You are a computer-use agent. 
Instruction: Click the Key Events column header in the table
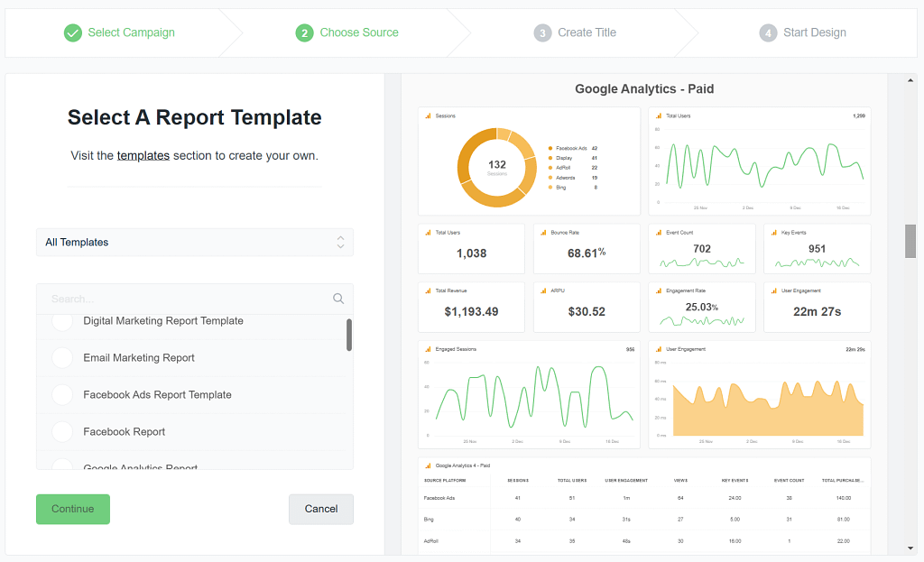tap(735, 481)
